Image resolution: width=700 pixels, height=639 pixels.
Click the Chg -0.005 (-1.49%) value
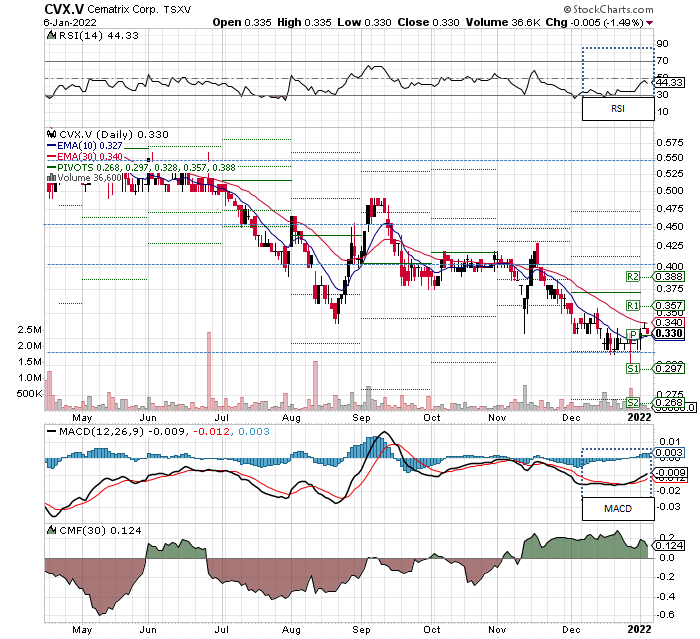pyautogui.click(x=595, y=22)
